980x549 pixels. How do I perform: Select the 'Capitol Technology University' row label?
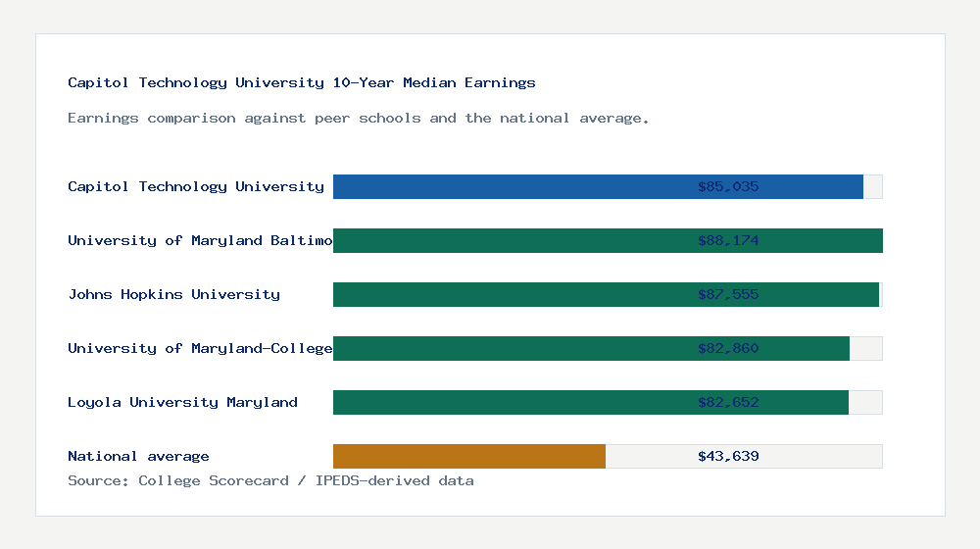[x=196, y=186]
